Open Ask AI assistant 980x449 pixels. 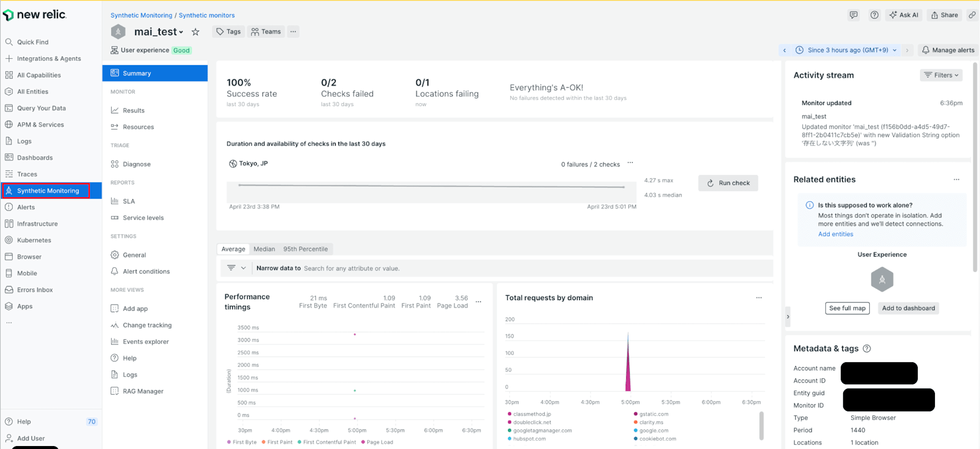(x=904, y=15)
